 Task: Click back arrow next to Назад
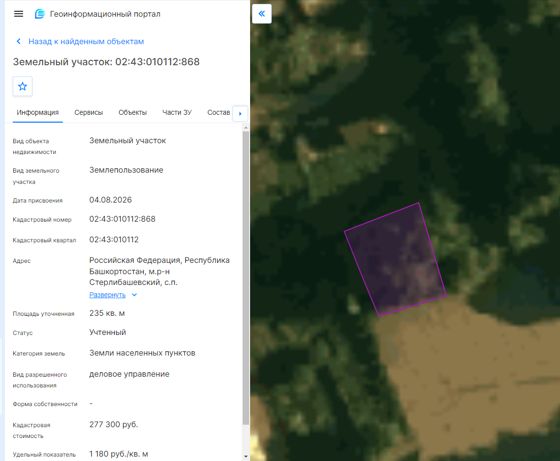19,41
